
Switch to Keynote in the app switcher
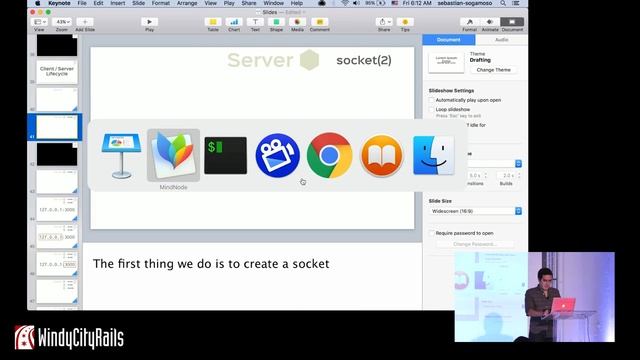[x=121, y=156]
